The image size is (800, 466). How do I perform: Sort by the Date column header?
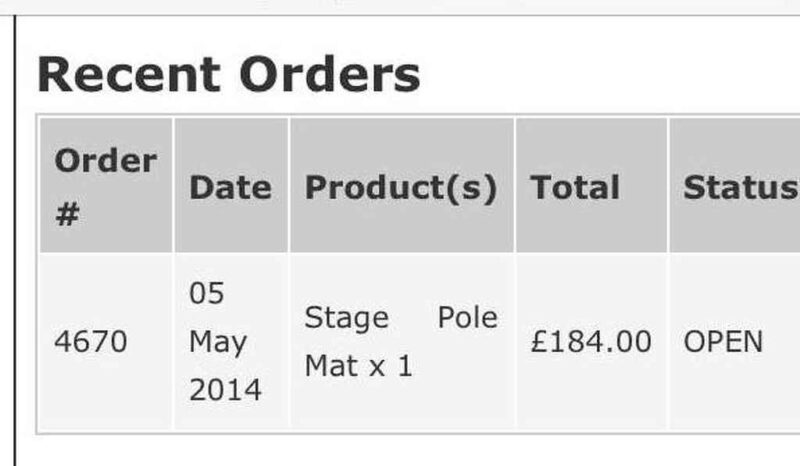tap(230, 187)
